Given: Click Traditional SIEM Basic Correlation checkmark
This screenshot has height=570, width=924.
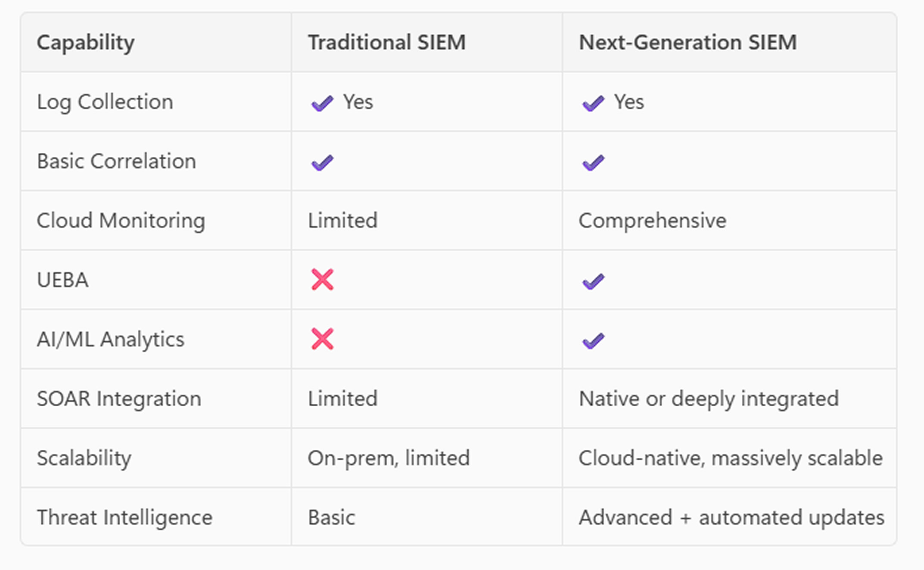Looking at the screenshot, I should click(322, 162).
